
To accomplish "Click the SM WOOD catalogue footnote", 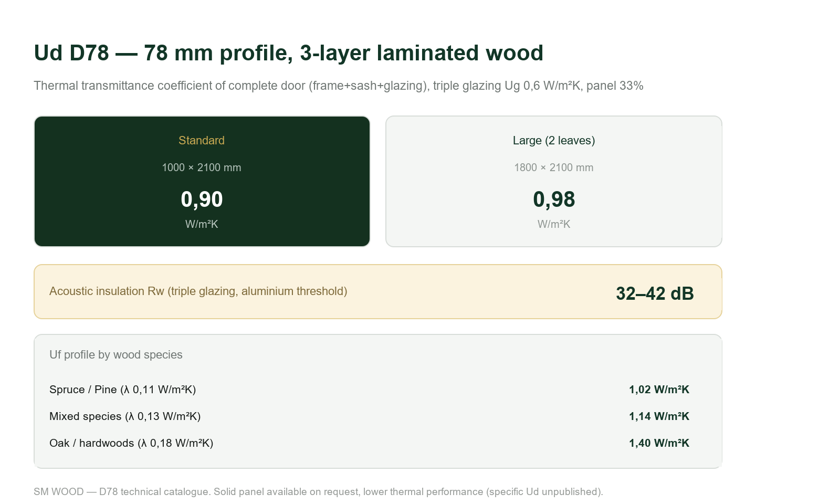I will [318, 492].
